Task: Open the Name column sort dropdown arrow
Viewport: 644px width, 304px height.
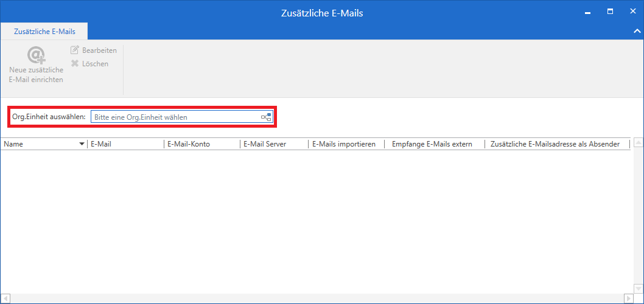Action: [82, 144]
